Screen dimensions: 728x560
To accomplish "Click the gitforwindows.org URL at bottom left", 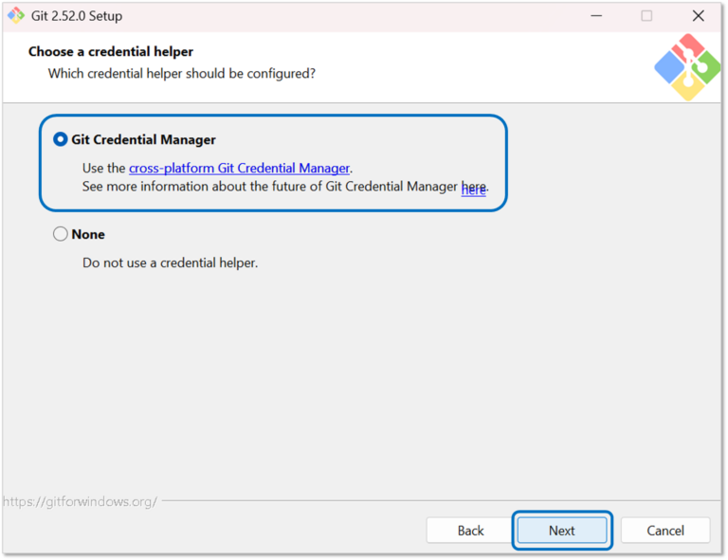I will (x=80, y=501).
